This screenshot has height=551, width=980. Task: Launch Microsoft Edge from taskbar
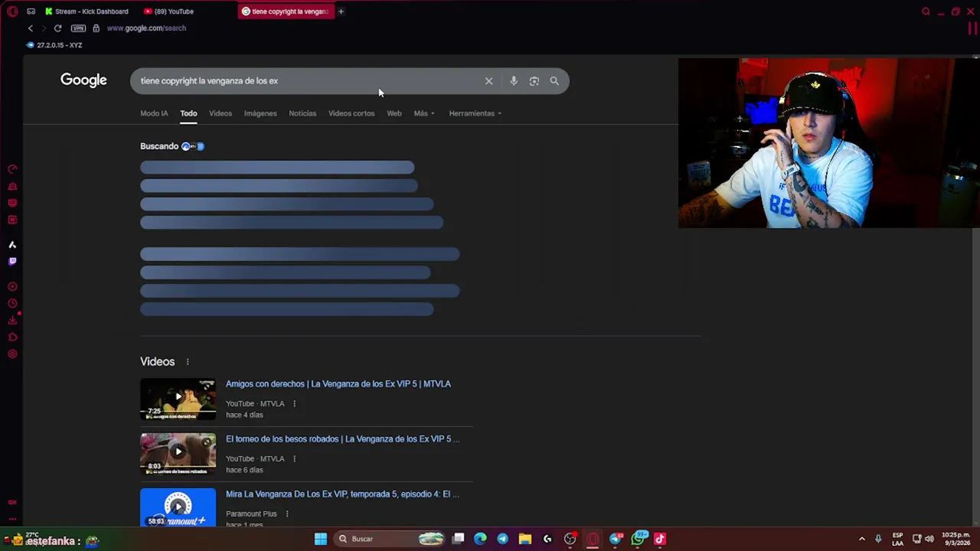(x=480, y=539)
